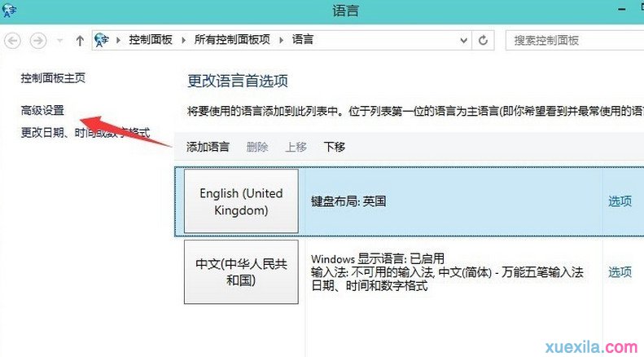
Task: Open the recent locations dropdown arrow
Action: [60, 40]
